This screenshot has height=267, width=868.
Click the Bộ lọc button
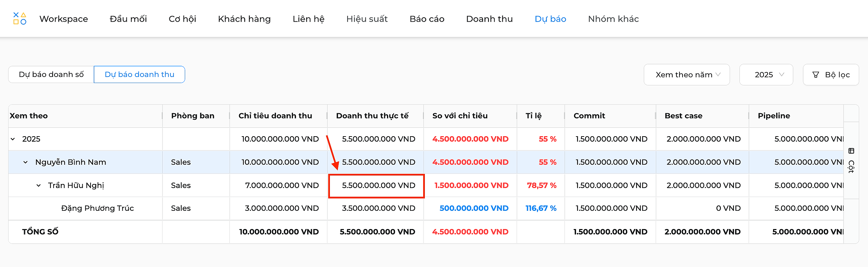831,75
